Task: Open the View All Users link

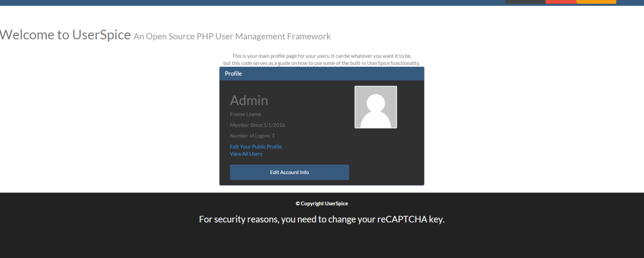Action: (246, 154)
